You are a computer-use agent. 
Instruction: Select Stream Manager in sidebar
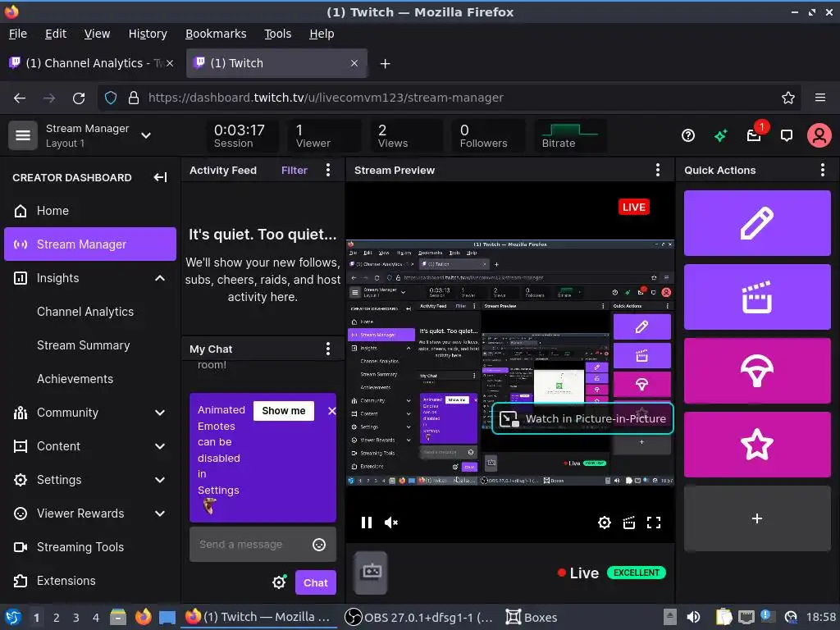(90, 244)
